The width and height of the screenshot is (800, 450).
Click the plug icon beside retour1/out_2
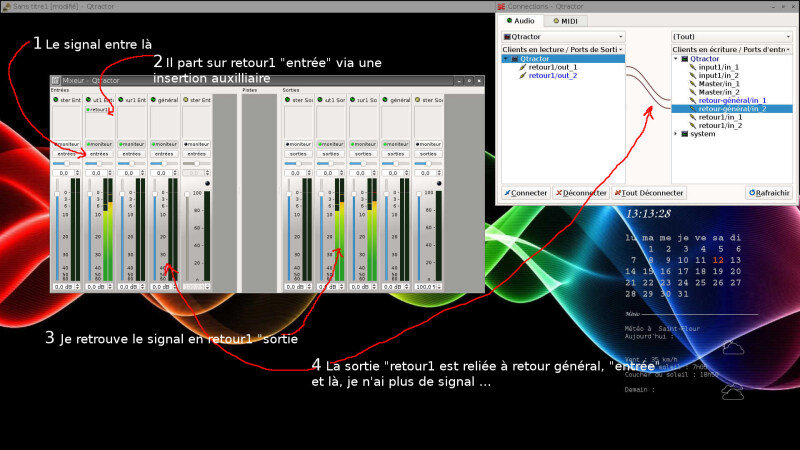522,76
